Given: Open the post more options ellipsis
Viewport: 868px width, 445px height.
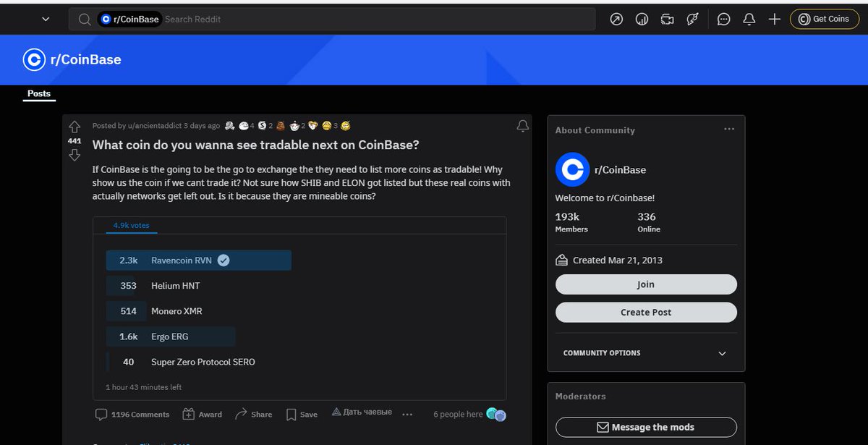Looking at the screenshot, I should 407,415.
